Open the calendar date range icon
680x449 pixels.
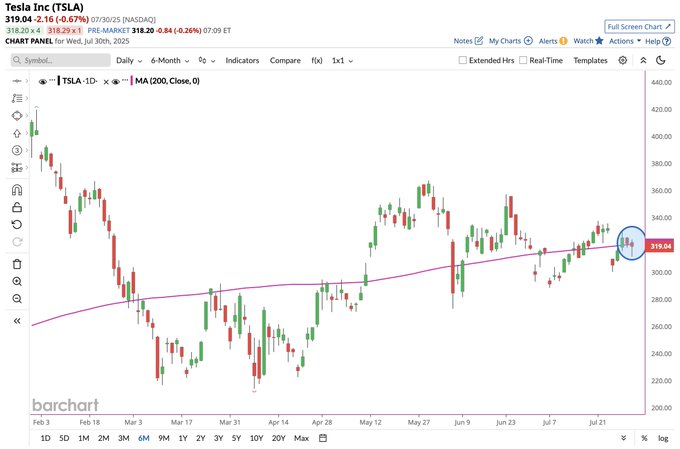click(x=323, y=438)
